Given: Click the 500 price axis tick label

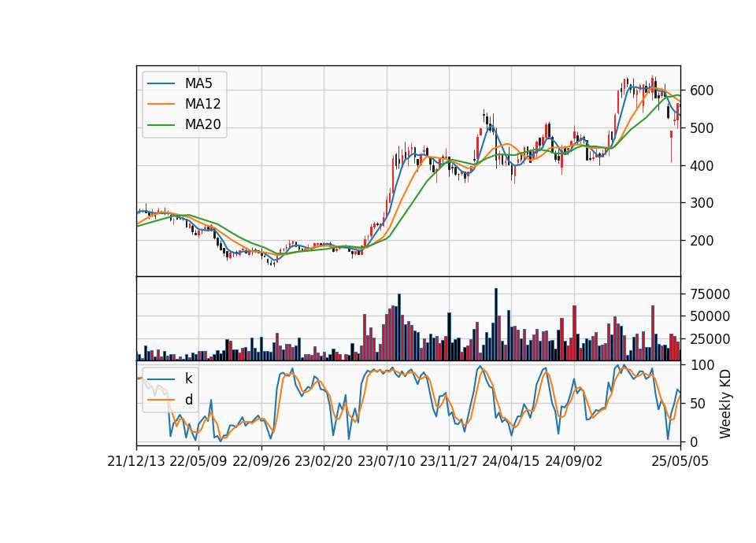Looking at the screenshot, I should point(702,128).
